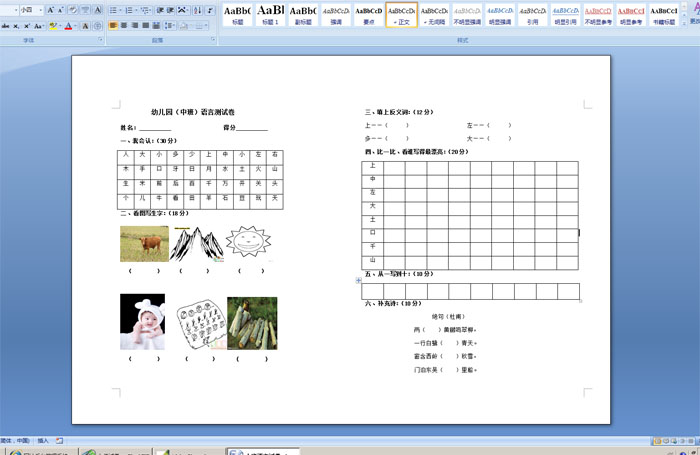Click the document title 幼儿园（中班）语言测试卷
The image size is (700, 455).
192,112
